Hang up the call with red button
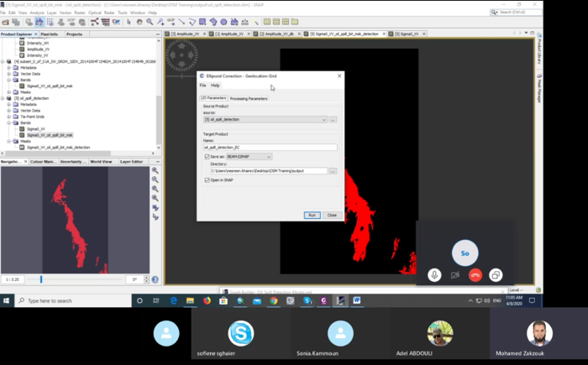Image resolution: width=588 pixels, height=365 pixels. (x=475, y=275)
